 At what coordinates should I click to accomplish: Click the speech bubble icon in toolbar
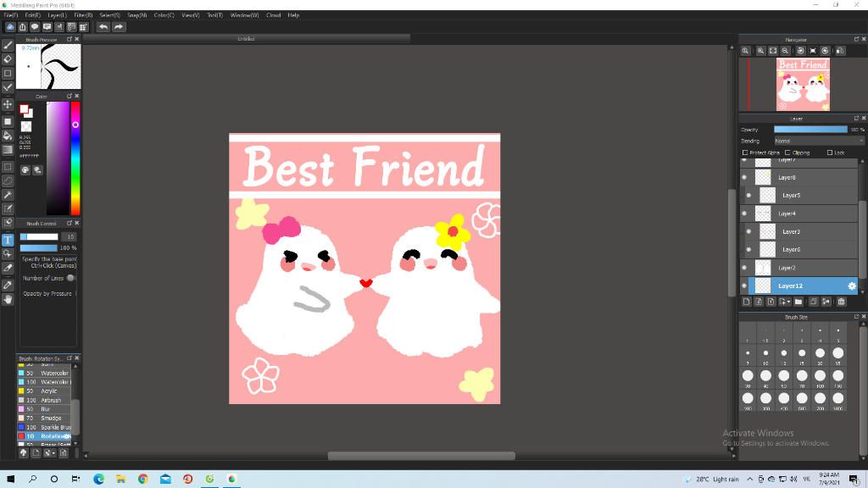tap(35, 26)
